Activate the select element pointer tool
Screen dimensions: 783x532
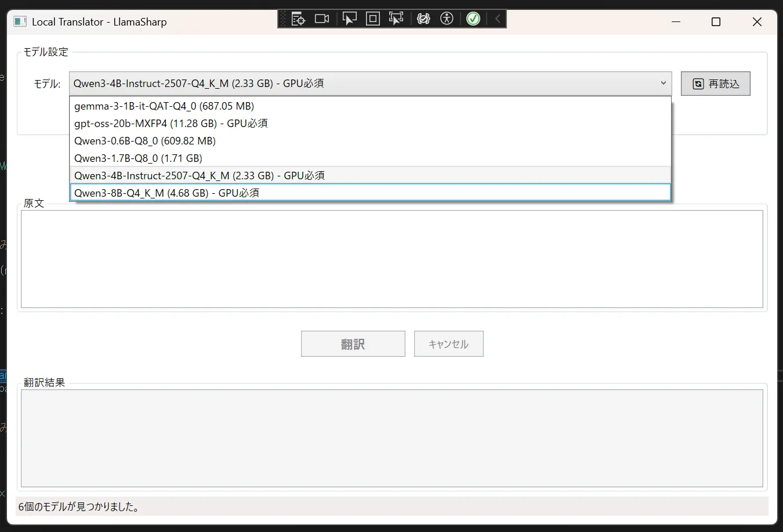[349, 19]
